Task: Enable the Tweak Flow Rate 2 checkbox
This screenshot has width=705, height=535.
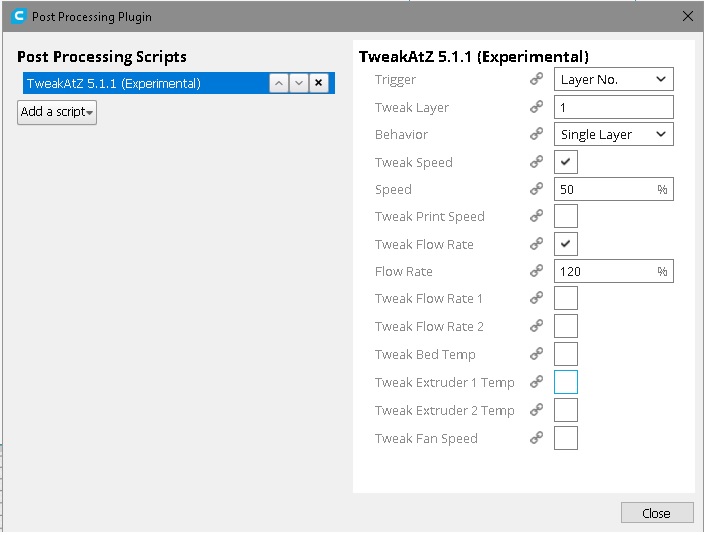Action: [x=566, y=326]
